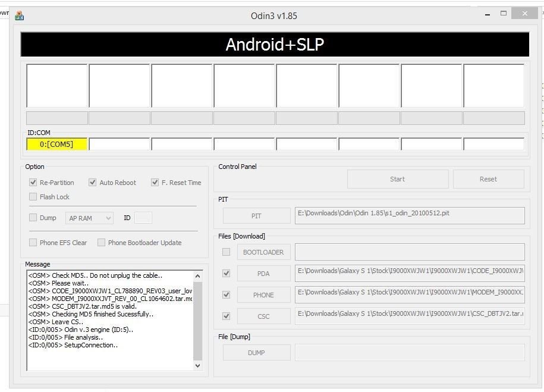Click the Android+SLP banner
The width and height of the screenshot is (544, 392).
tap(275, 45)
